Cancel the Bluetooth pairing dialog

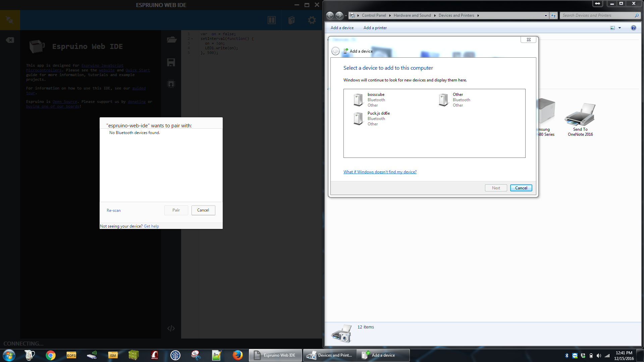(203, 210)
